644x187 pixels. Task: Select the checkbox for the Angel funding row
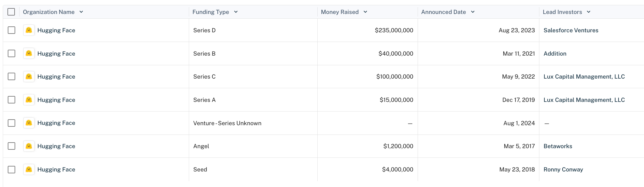click(11, 146)
